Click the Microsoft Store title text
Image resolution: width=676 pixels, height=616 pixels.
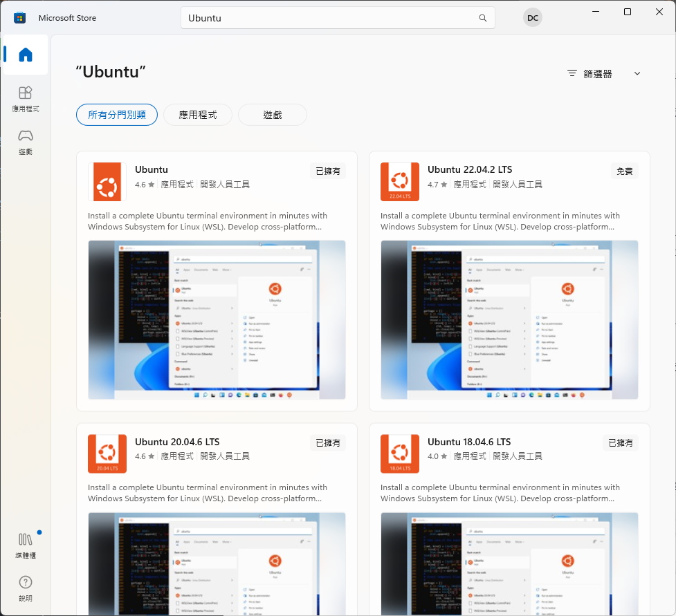[x=67, y=18]
